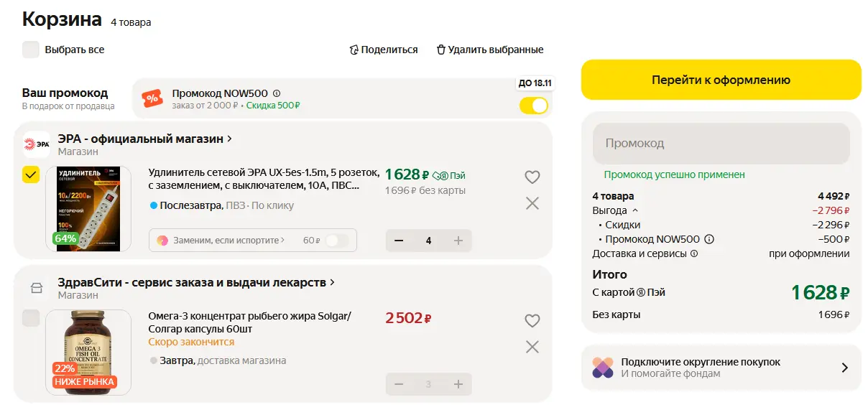Check the Выбрать все checkbox
The height and width of the screenshot is (410, 868).
tap(31, 50)
